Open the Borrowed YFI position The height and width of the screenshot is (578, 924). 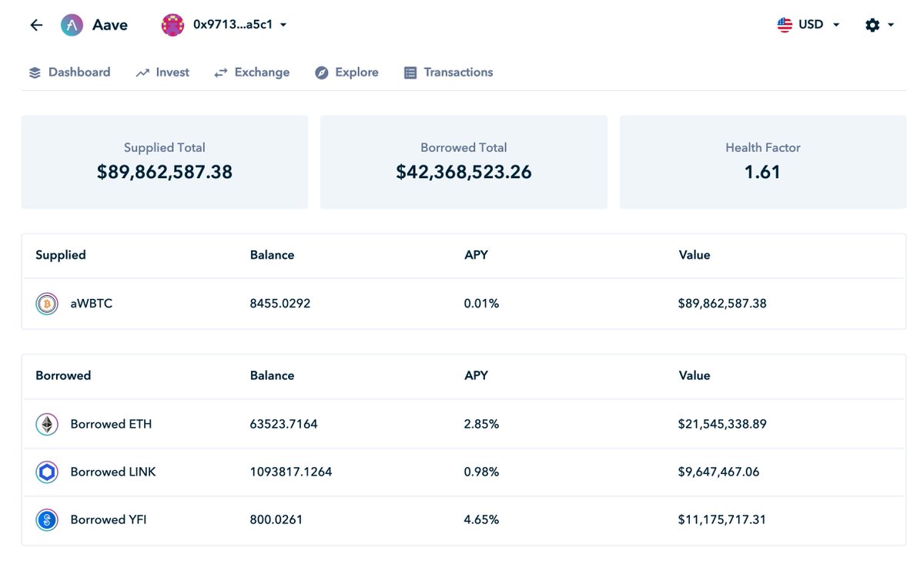109,519
